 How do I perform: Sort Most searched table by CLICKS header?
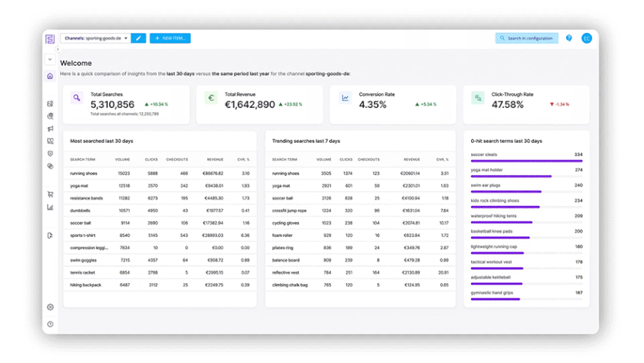[151, 160]
